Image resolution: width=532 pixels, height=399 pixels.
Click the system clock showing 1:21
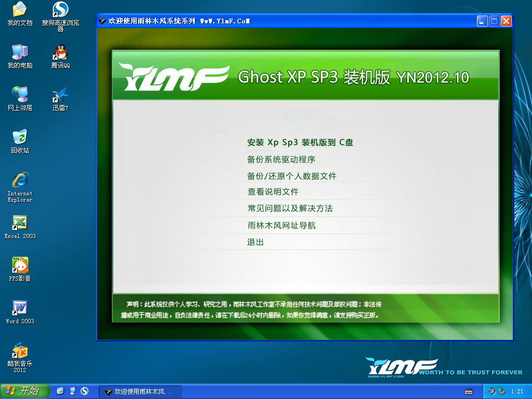click(x=517, y=392)
